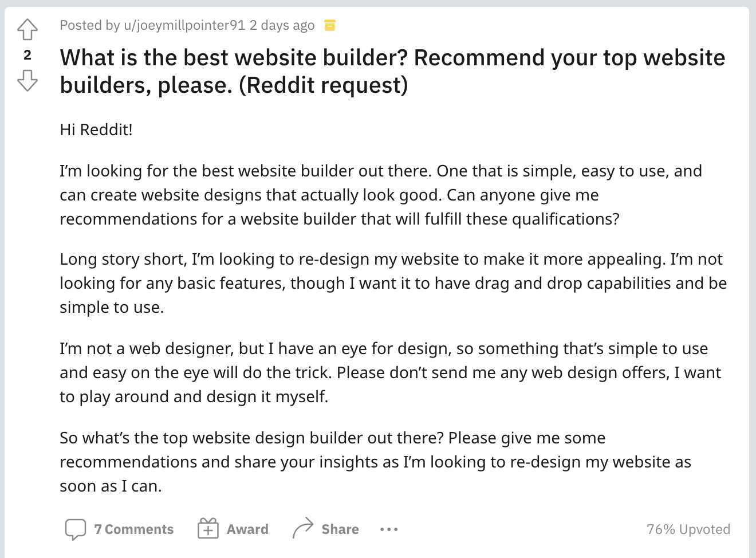Click the yellow archived post icon
Viewport: 756px width, 558px height.
pos(330,25)
